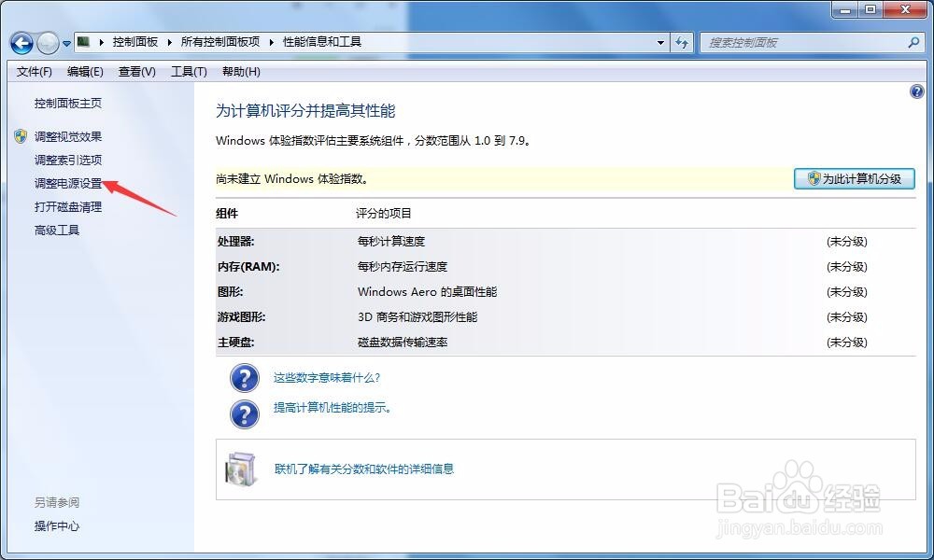The image size is (934, 560).
Task: Select the 内存(RAM) component row label
Action: pyautogui.click(x=248, y=267)
